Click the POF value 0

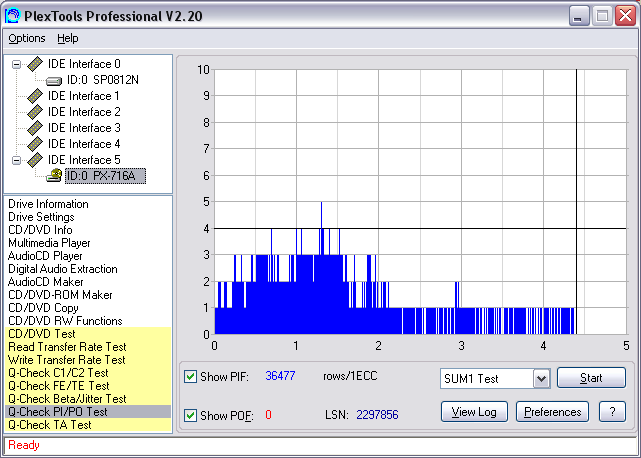[268, 415]
